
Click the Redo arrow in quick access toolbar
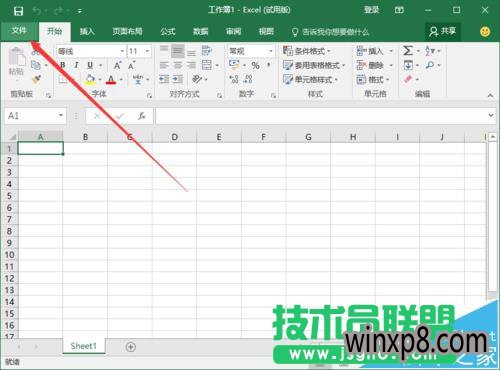(58, 11)
